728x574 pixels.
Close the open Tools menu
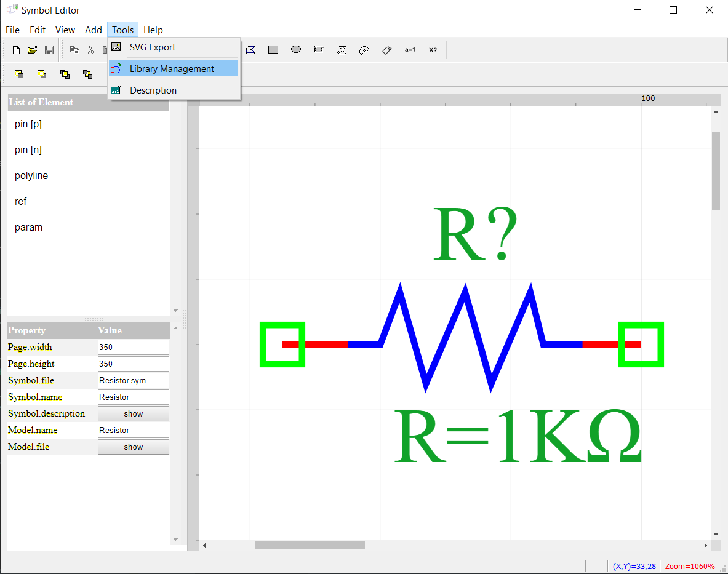point(122,30)
